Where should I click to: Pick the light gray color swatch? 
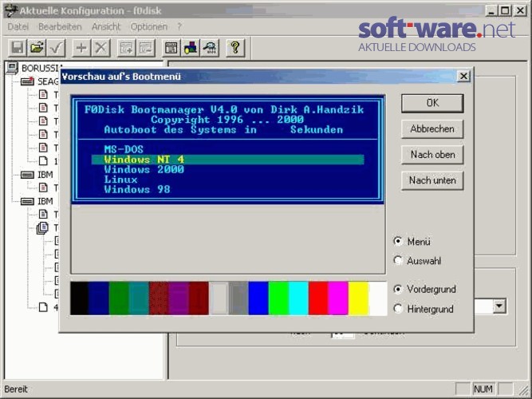pyautogui.click(x=219, y=298)
